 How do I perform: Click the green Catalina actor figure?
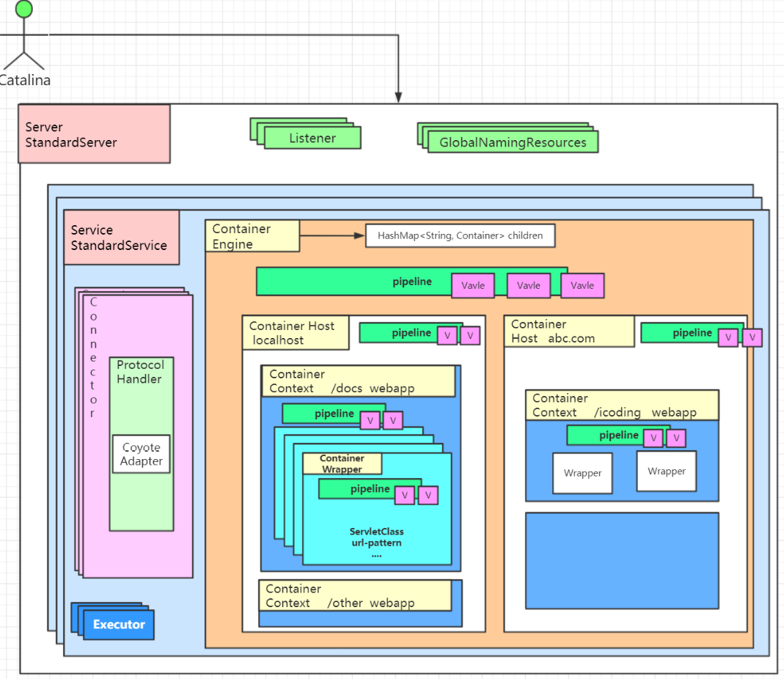[x=23, y=35]
